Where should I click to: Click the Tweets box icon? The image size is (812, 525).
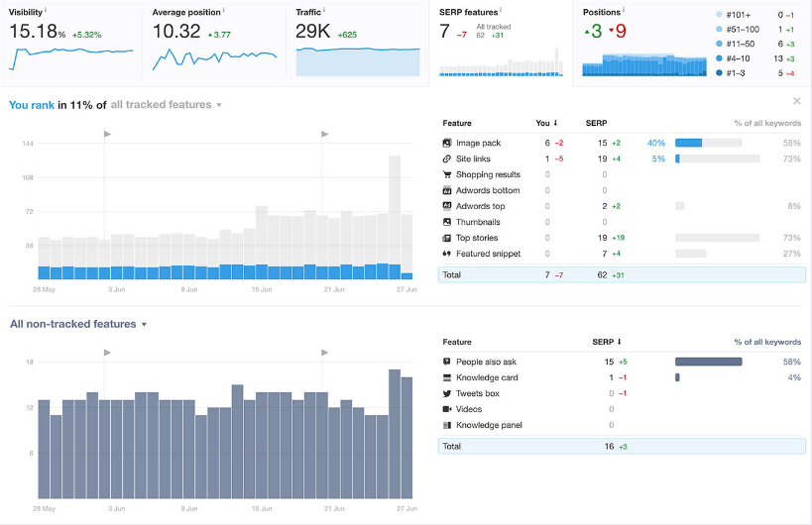(447, 393)
